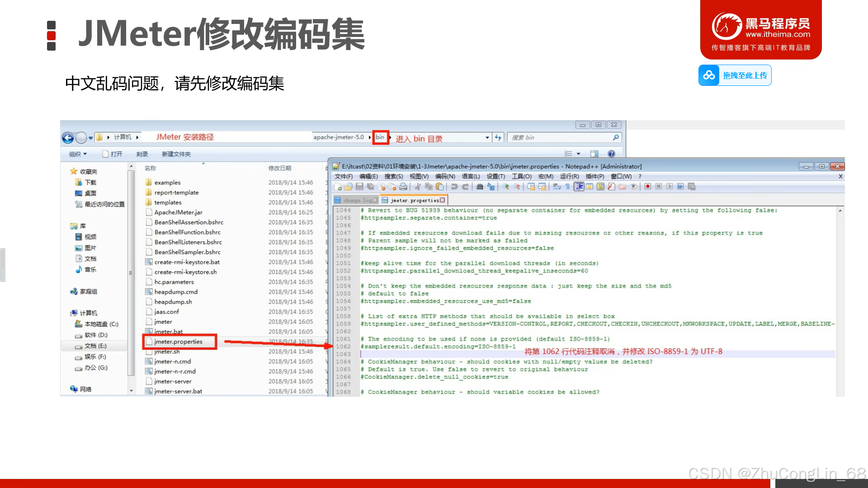The image size is (868, 488).
Task: Click the Zoom In magnifier icon
Action: pyautogui.click(x=506, y=187)
